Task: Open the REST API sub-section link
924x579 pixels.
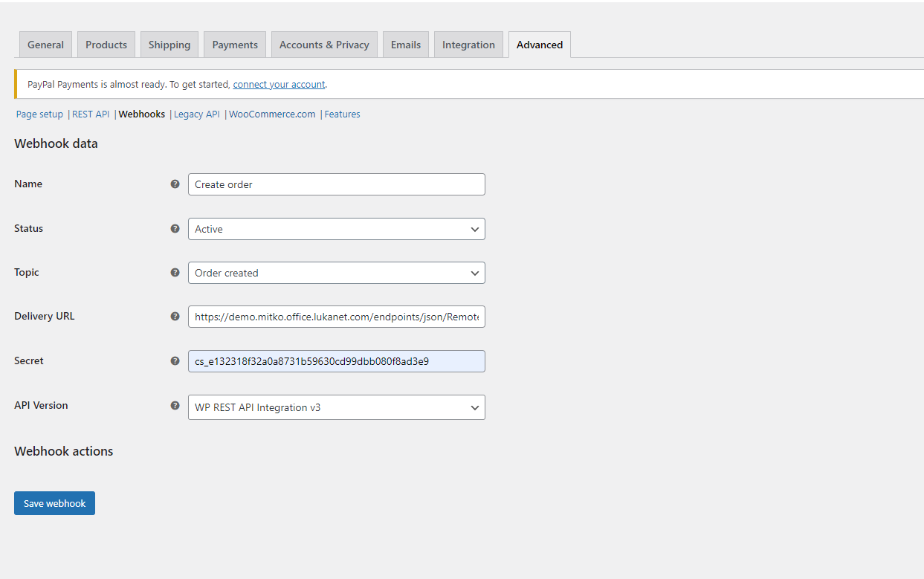Action: 91,114
